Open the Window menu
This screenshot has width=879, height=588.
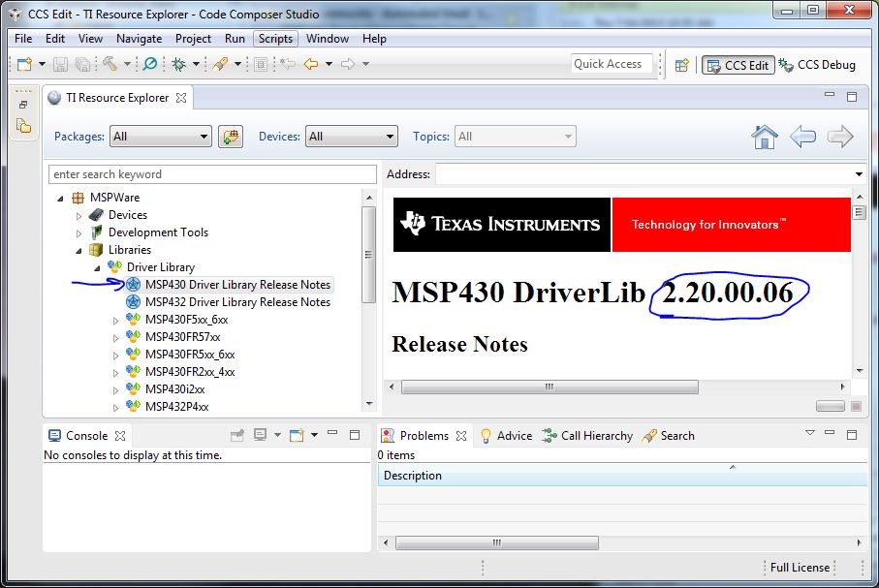click(328, 39)
